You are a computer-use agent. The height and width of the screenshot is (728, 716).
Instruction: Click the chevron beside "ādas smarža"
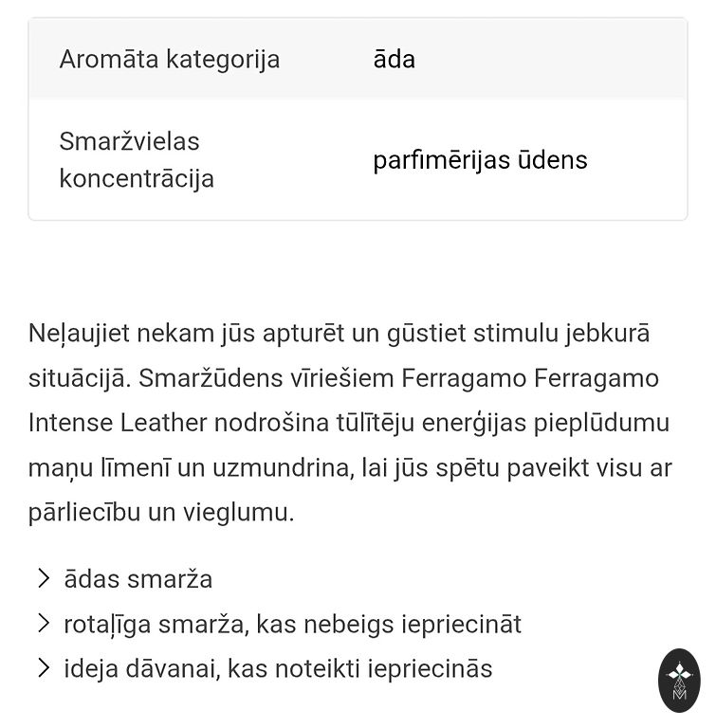(43, 578)
